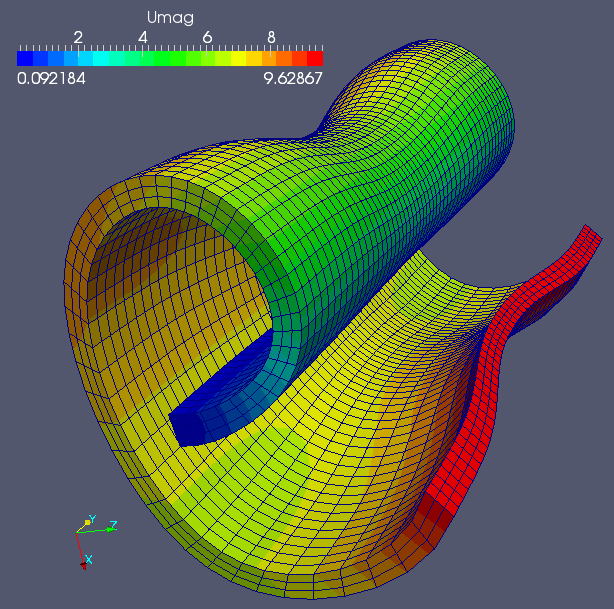The image size is (614, 609).
Task: Click the tick label 2 on the legend
Action: click(x=78, y=38)
